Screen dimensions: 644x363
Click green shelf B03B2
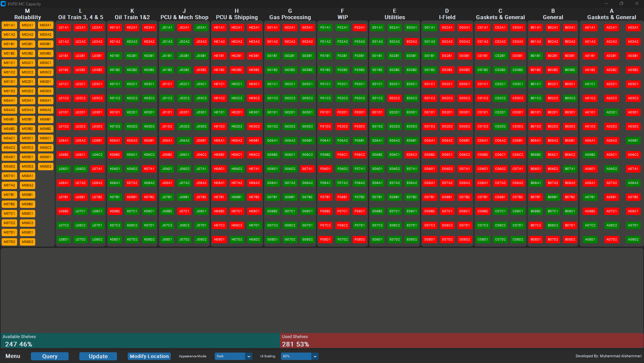pyautogui.click(x=570, y=70)
